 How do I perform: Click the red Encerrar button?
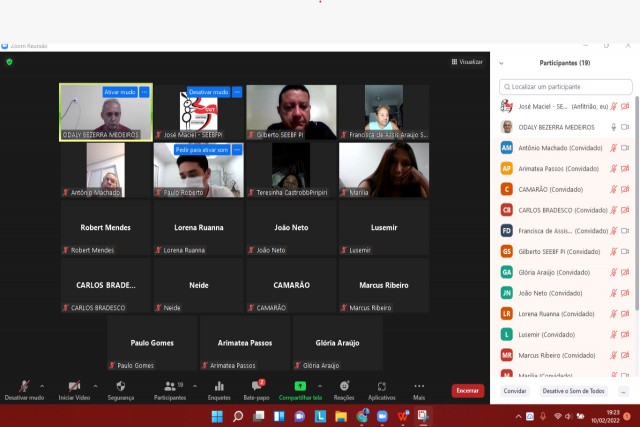(x=468, y=391)
